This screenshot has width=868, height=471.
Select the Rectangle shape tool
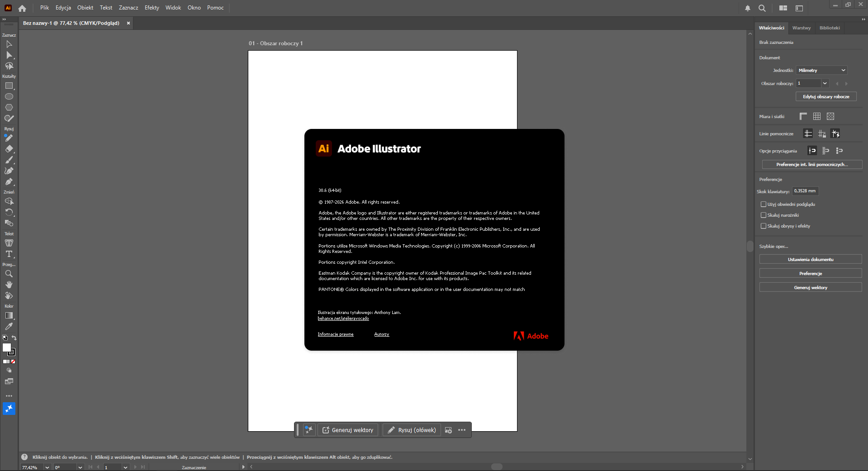9,86
